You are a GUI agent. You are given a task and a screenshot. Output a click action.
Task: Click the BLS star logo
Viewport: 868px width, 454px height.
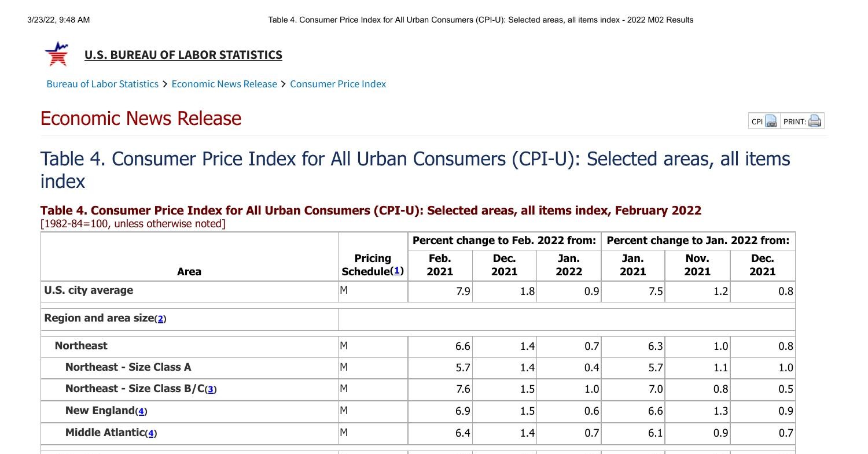pos(57,54)
